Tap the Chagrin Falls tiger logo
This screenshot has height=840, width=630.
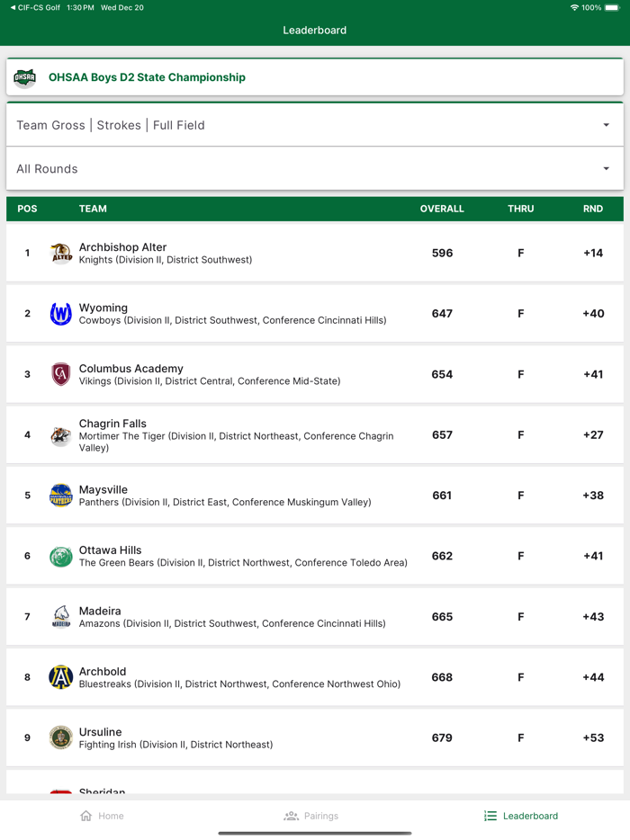pos(60,435)
